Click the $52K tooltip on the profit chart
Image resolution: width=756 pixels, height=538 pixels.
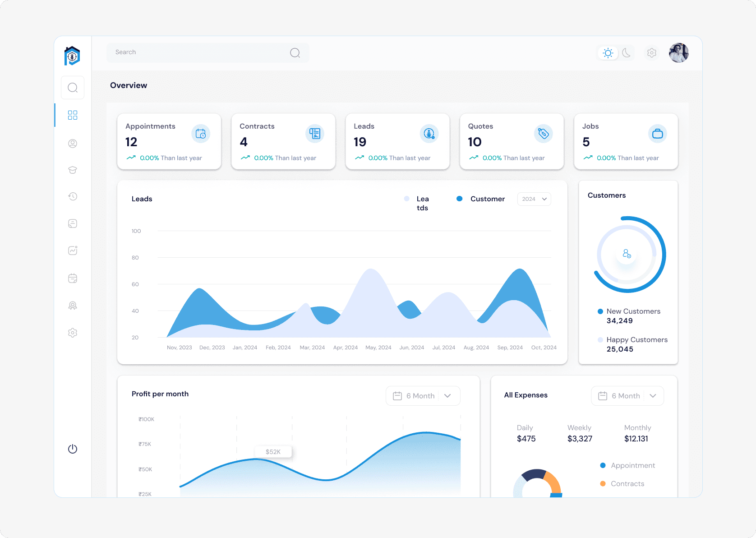[273, 452]
